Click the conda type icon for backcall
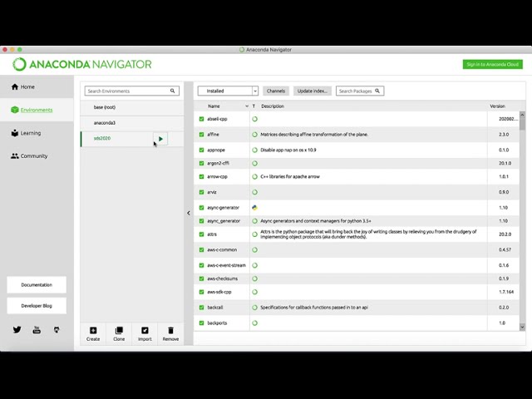Image resolution: width=532 pixels, height=399 pixels. click(255, 308)
